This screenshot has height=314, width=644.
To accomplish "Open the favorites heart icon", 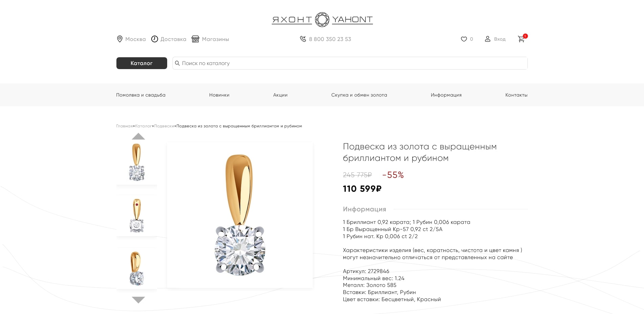I will tap(463, 39).
